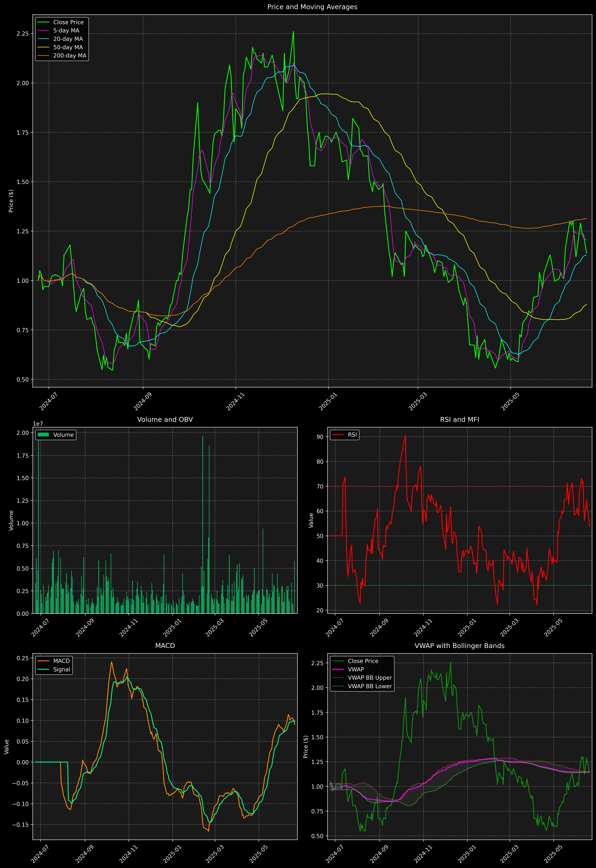Viewport: 596px width, 868px height.
Task: Click the 'Price ($)' y-axis label of top chart
Action: [11, 201]
